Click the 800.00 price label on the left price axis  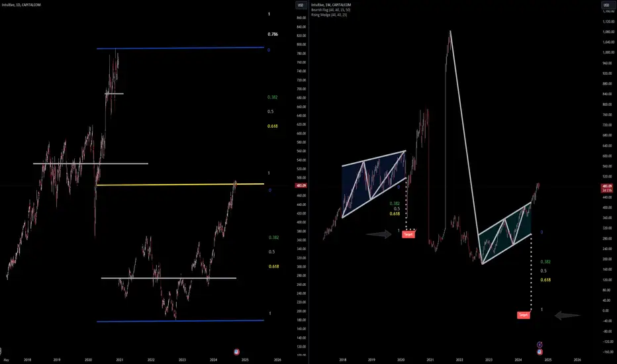tap(301, 44)
